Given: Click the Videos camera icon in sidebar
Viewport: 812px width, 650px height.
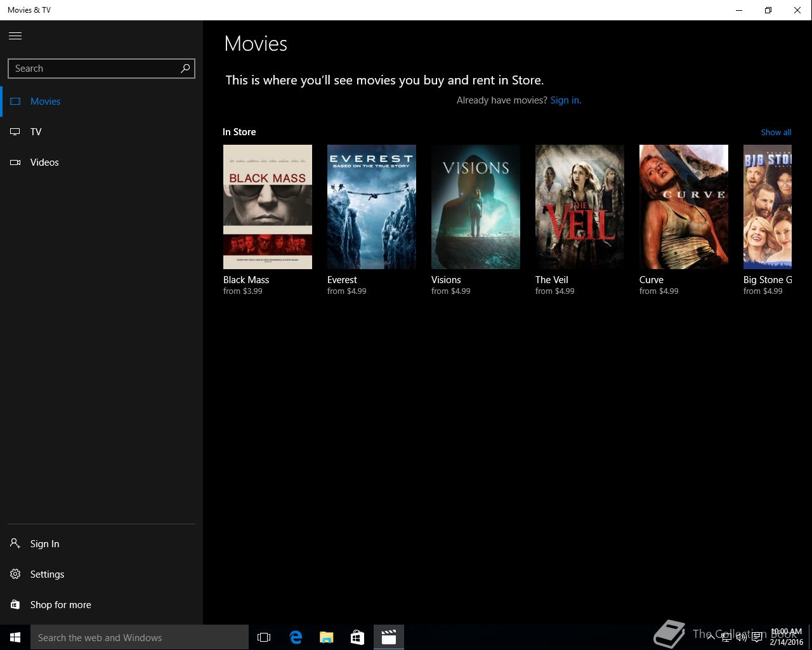Looking at the screenshot, I should [x=15, y=162].
